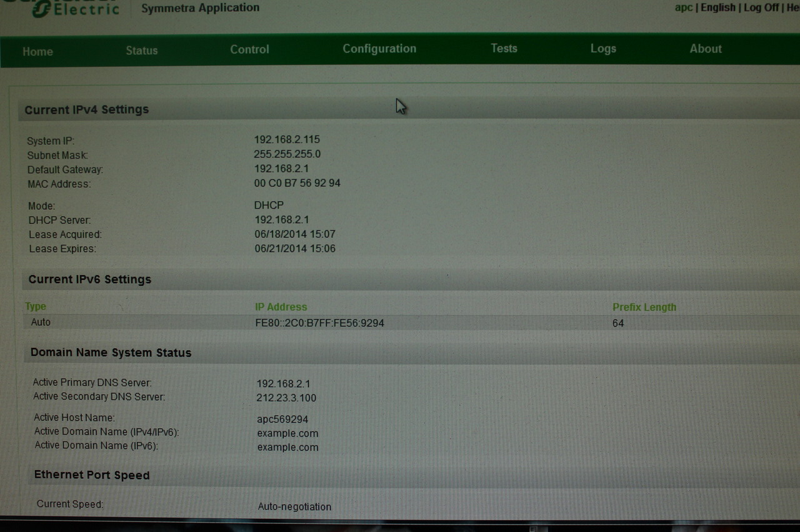Click the Lease Expires label
This screenshot has width=800, height=532.
coord(62,249)
